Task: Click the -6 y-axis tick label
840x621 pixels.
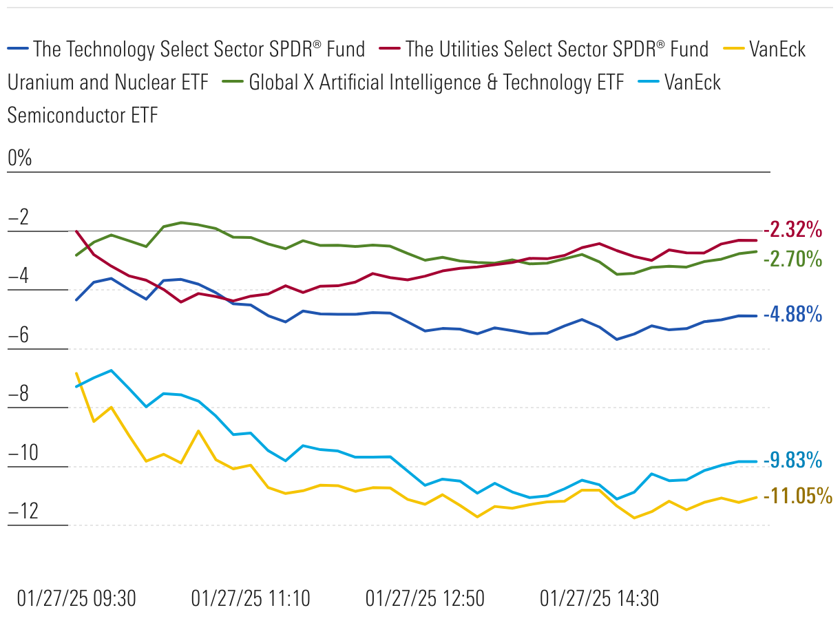Action: (x=19, y=335)
